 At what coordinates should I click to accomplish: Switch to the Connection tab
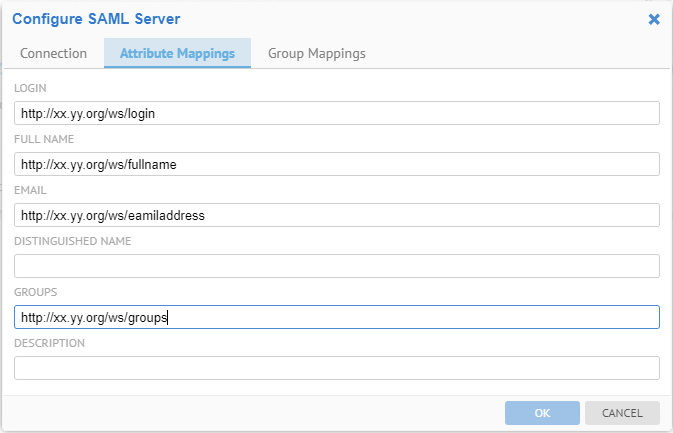tap(54, 54)
